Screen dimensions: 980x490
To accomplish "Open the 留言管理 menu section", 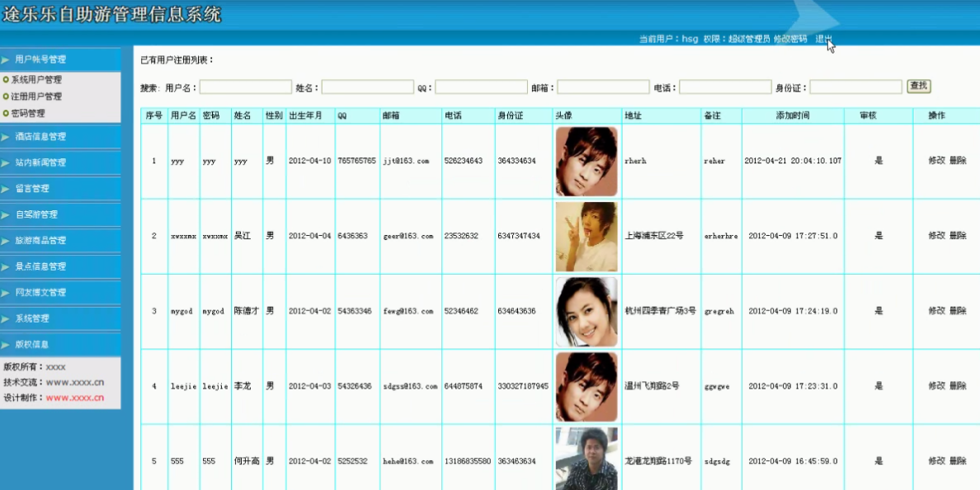I will click(31, 189).
